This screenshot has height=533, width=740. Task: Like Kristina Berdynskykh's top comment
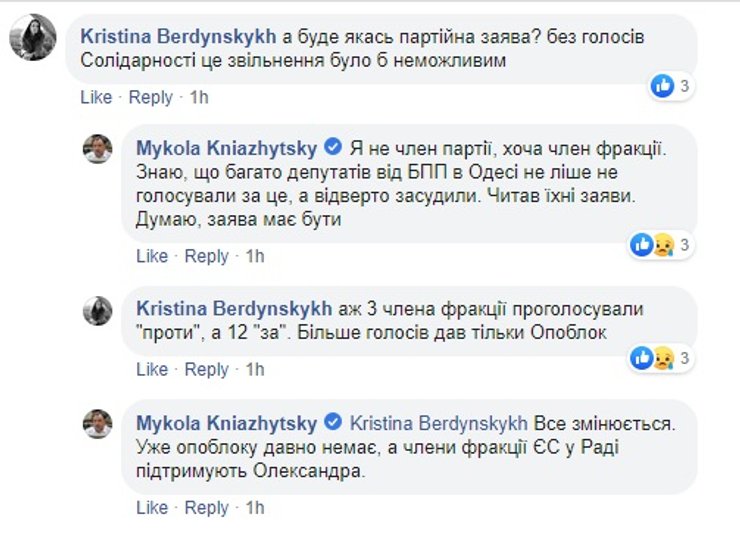96,97
